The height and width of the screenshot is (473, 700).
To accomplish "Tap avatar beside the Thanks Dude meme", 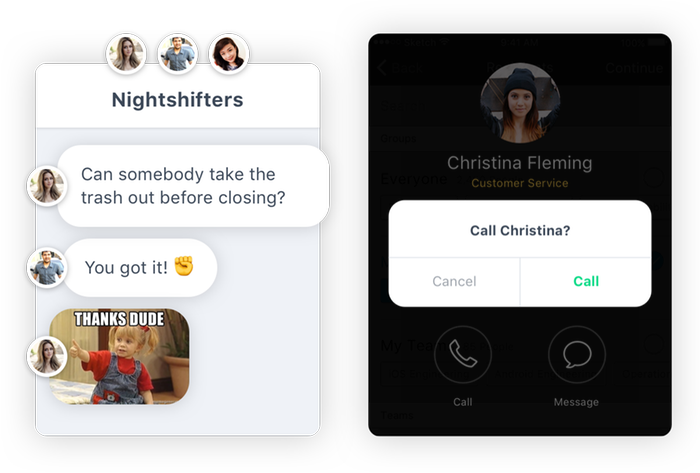I will (46, 356).
